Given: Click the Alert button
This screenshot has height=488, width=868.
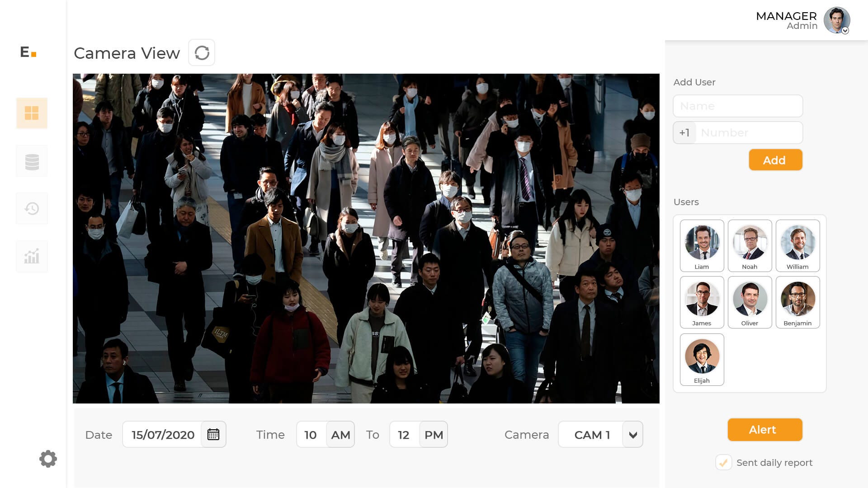Looking at the screenshot, I should 765,430.
